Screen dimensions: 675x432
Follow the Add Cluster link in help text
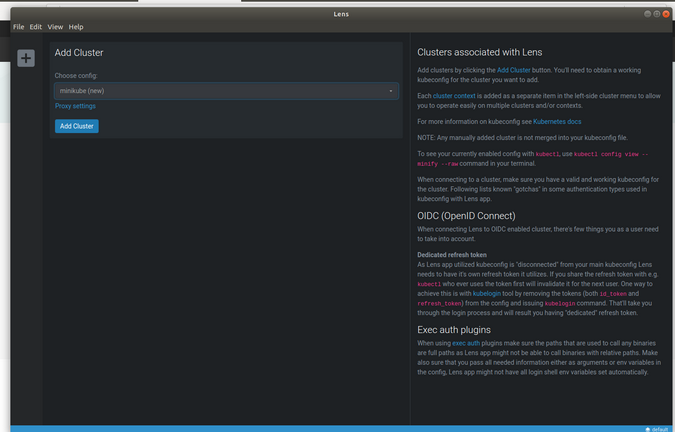point(514,70)
